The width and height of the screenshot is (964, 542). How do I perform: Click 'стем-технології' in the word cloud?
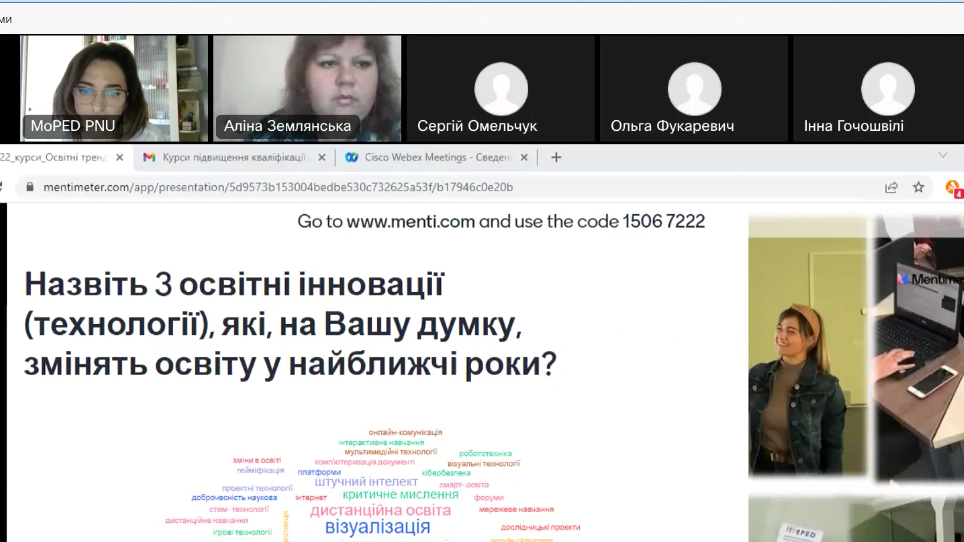pos(239,509)
